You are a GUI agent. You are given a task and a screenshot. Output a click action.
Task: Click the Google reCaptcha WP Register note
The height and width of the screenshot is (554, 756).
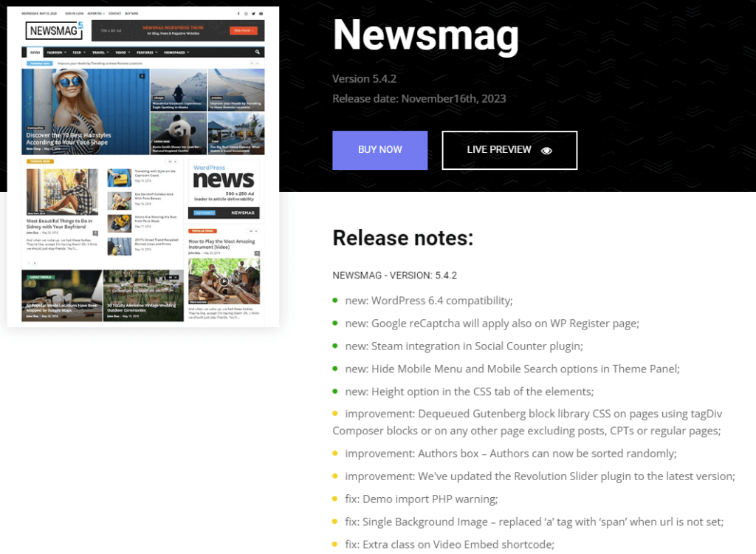click(492, 324)
